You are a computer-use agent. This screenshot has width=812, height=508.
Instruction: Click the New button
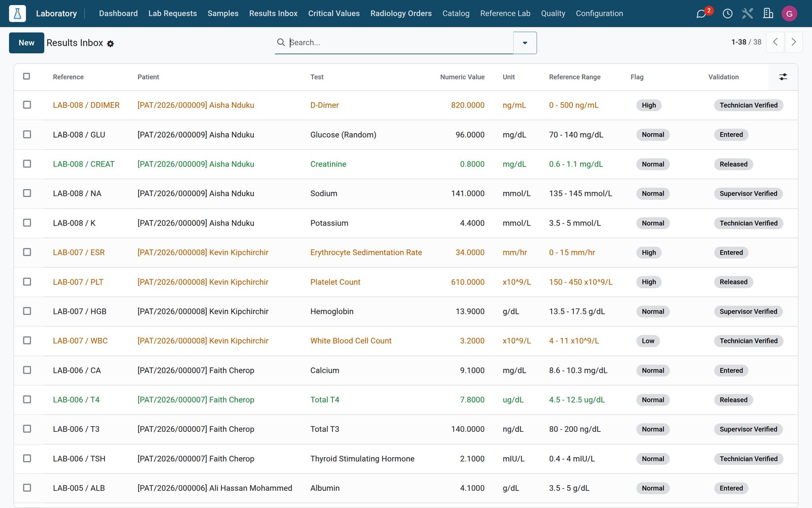pos(26,43)
